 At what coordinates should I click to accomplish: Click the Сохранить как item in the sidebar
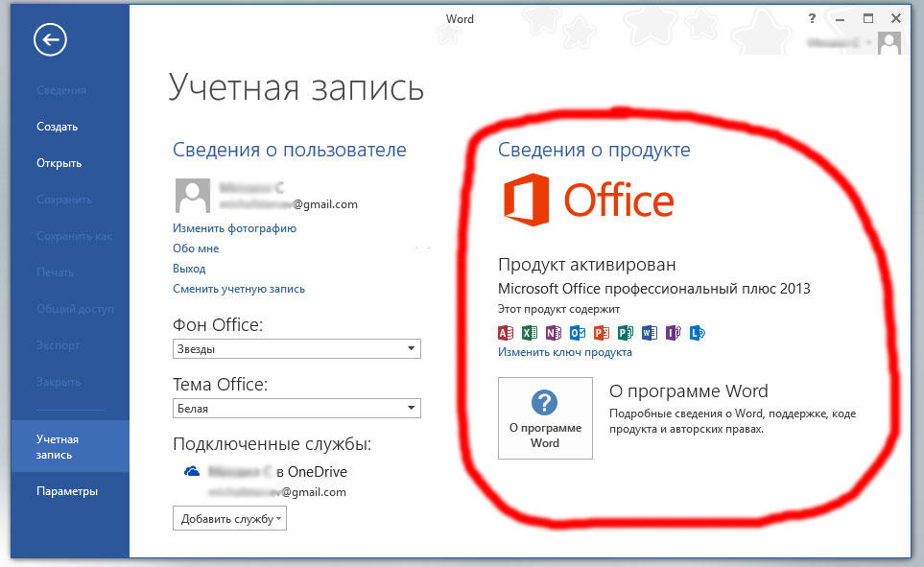tap(74, 236)
